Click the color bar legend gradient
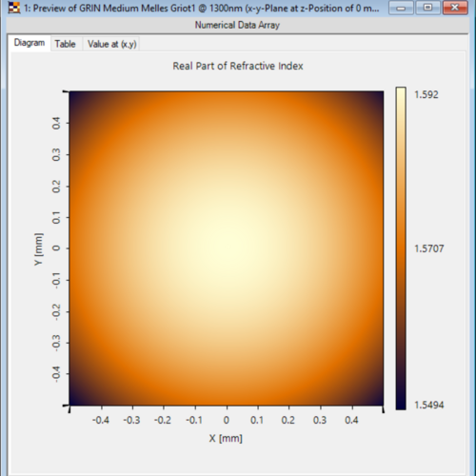This screenshot has height=476, width=476. (x=401, y=248)
